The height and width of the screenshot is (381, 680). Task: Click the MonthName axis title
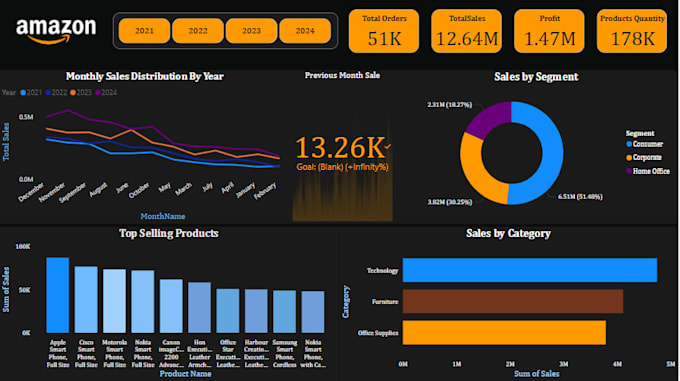pos(163,216)
